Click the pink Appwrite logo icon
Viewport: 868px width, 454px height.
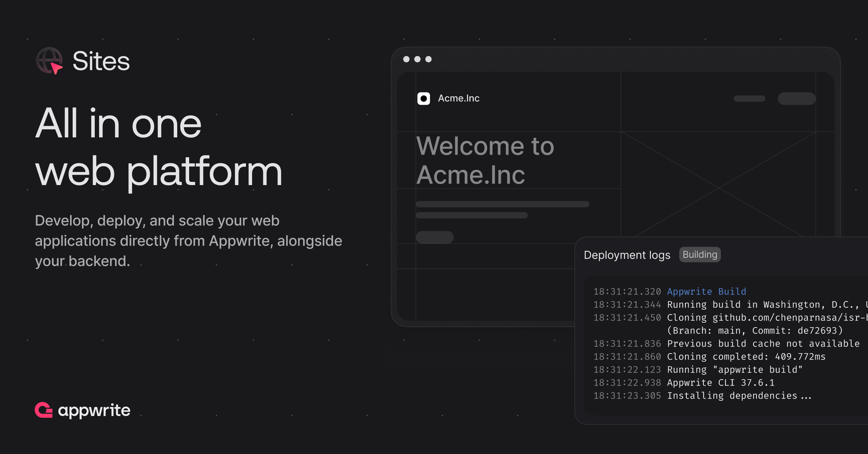click(x=44, y=410)
